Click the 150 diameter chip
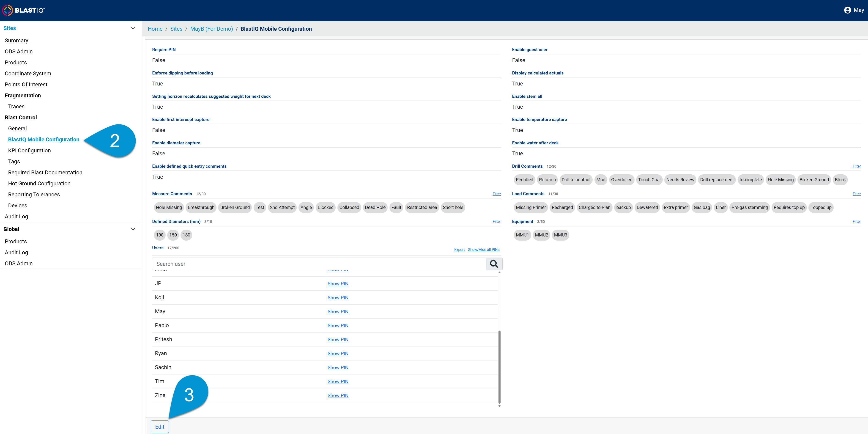The width and height of the screenshot is (868, 434). [173, 235]
